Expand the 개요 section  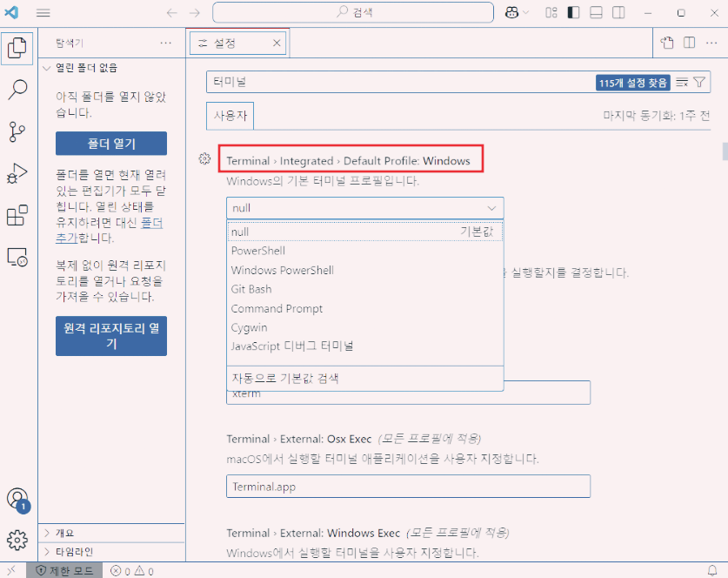pyautogui.click(x=111, y=533)
